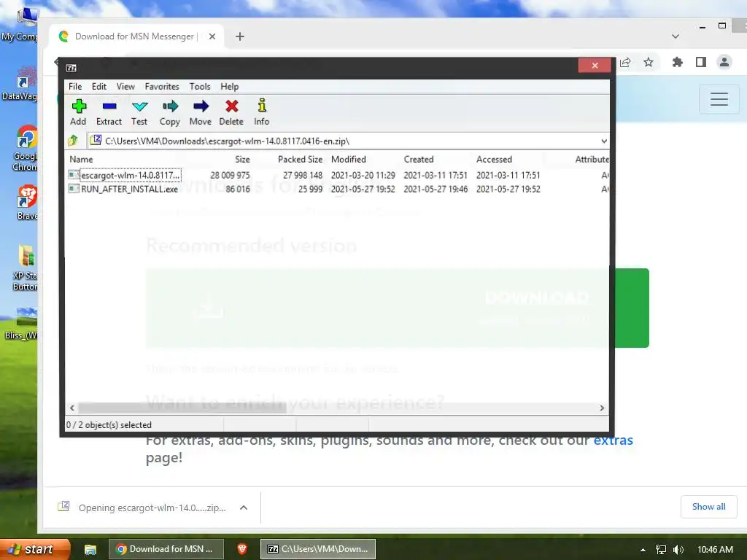The height and width of the screenshot is (560, 747).
Task: Click the left scroll arrow of file list
Action: (72, 408)
